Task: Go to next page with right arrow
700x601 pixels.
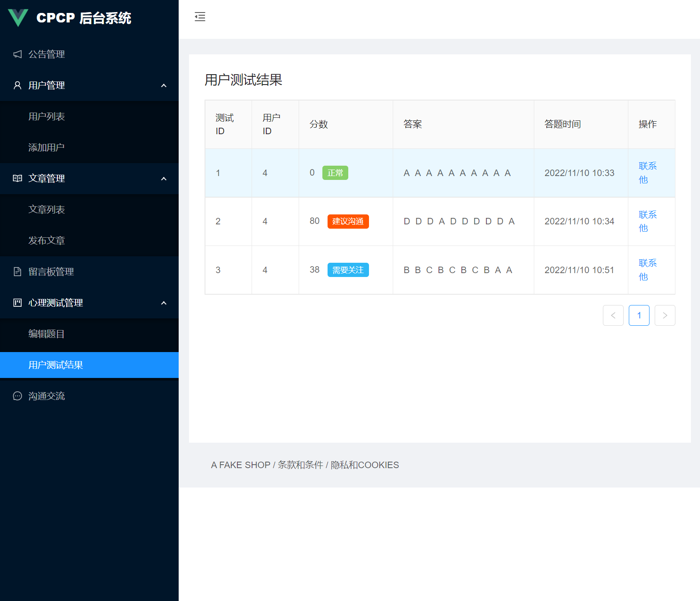Action: pos(665,315)
